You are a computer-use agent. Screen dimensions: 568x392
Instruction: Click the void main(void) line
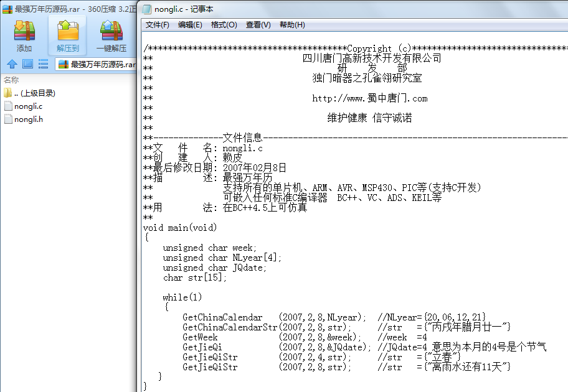[x=180, y=228]
